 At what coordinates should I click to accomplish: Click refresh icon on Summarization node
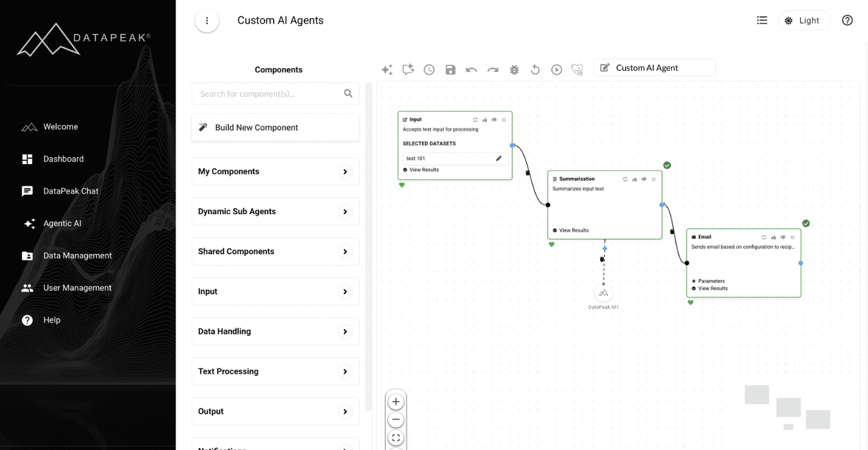point(625,179)
